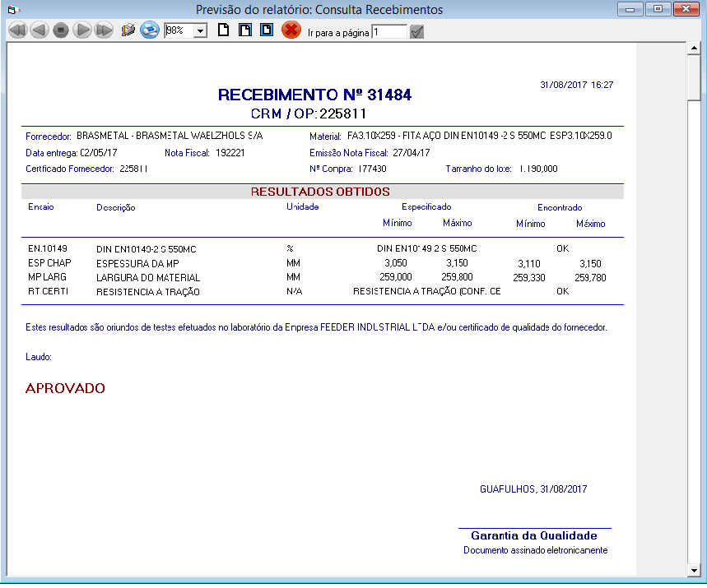Click the 'Ir para a página' number field
Image resolution: width=707 pixels, height=588 pixels.
[x=389, y=32]
